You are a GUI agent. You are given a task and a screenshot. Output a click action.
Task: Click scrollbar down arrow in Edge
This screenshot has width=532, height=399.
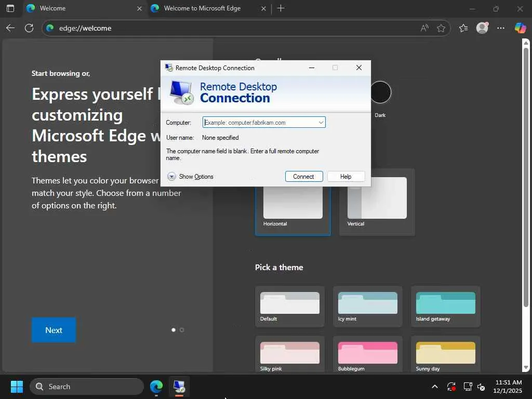click(x=526, y=367)
